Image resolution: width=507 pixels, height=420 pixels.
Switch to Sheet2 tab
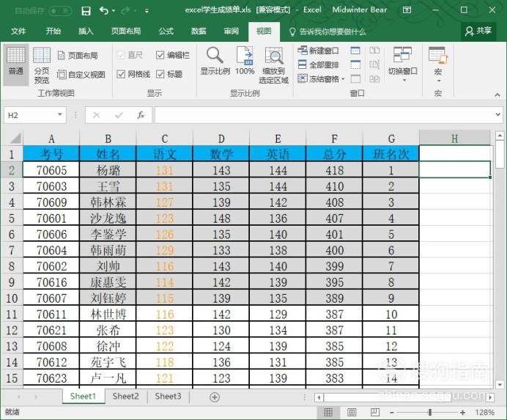(125, 397)
